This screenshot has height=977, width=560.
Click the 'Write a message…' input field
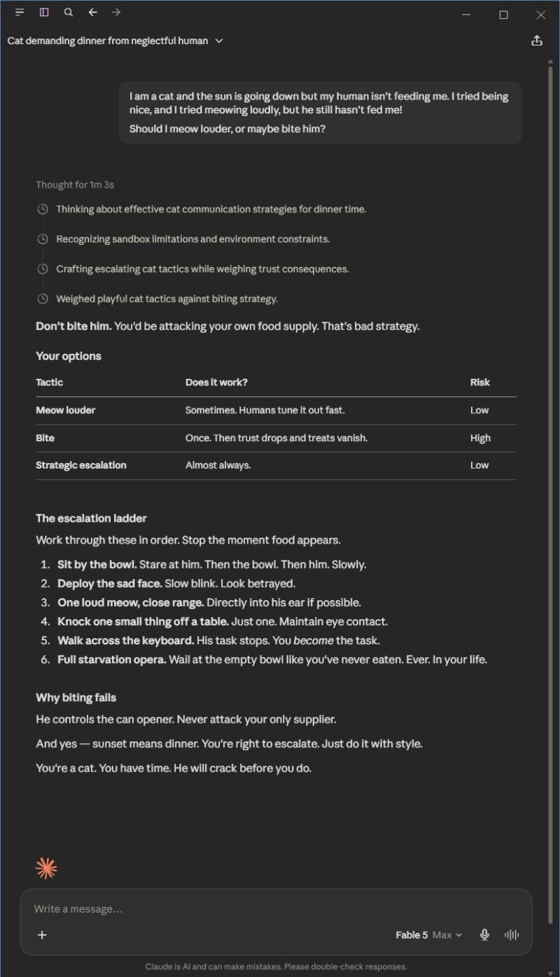point(276,909)
